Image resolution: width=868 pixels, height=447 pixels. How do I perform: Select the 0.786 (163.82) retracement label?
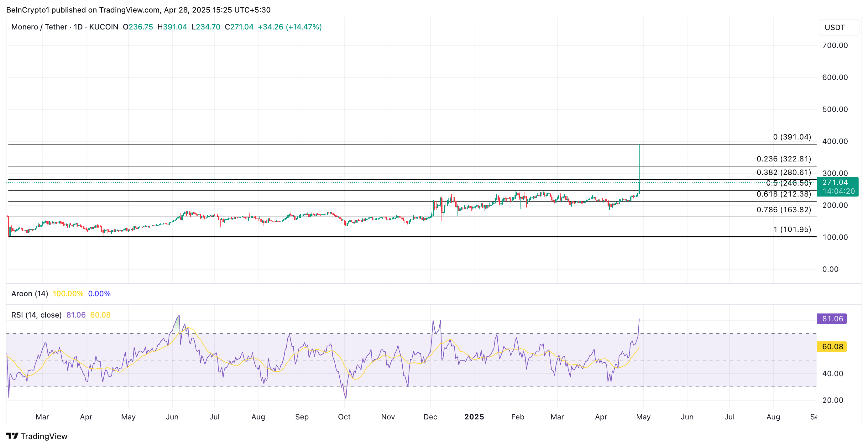(x=783, y=210)
